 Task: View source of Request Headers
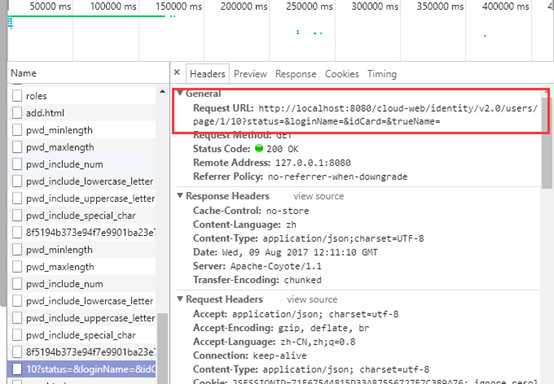(312, 300)
